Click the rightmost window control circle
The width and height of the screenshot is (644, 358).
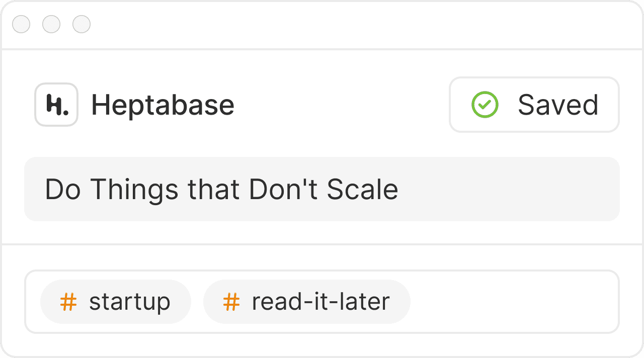(x=82, y=24)
